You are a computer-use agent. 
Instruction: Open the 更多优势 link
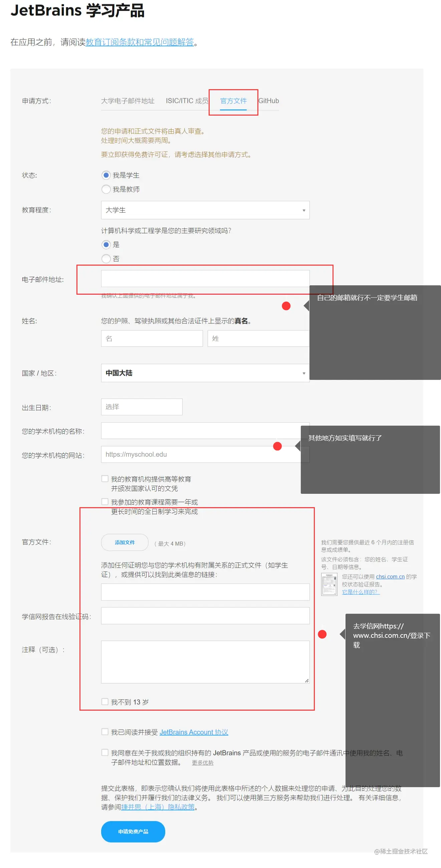click(x=202, y=762)
